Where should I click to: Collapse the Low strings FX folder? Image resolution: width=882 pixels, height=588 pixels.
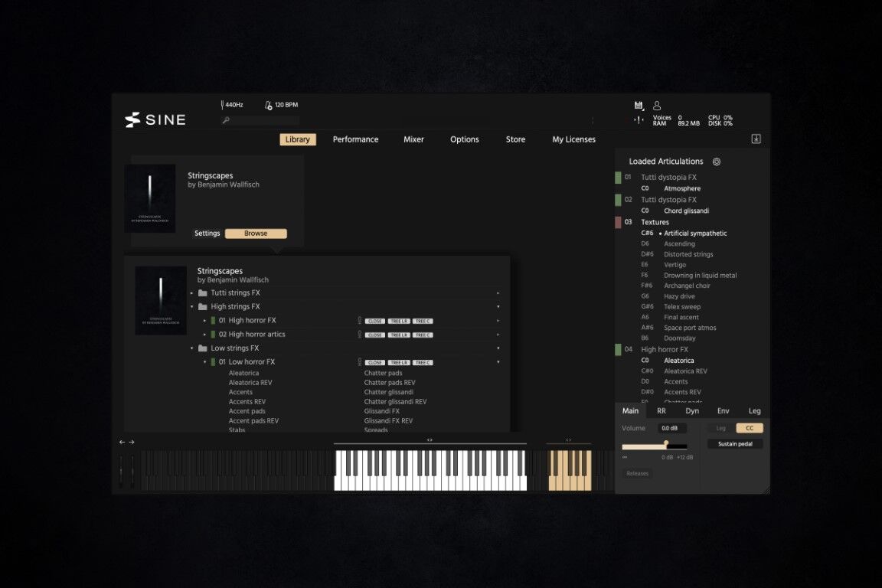[x=192, y=348]
